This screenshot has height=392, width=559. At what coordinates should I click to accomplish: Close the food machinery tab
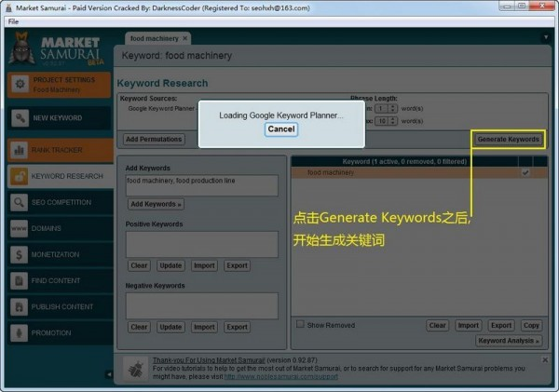tap(184, 38)
